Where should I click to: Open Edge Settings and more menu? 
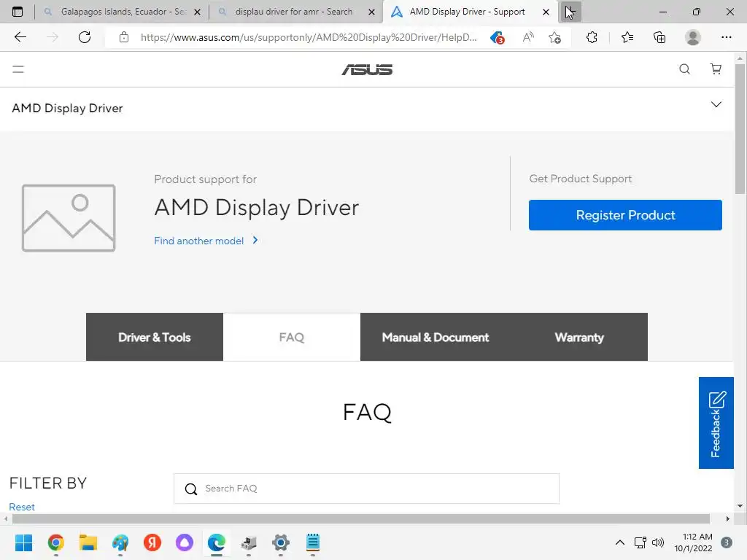point(726,37)
